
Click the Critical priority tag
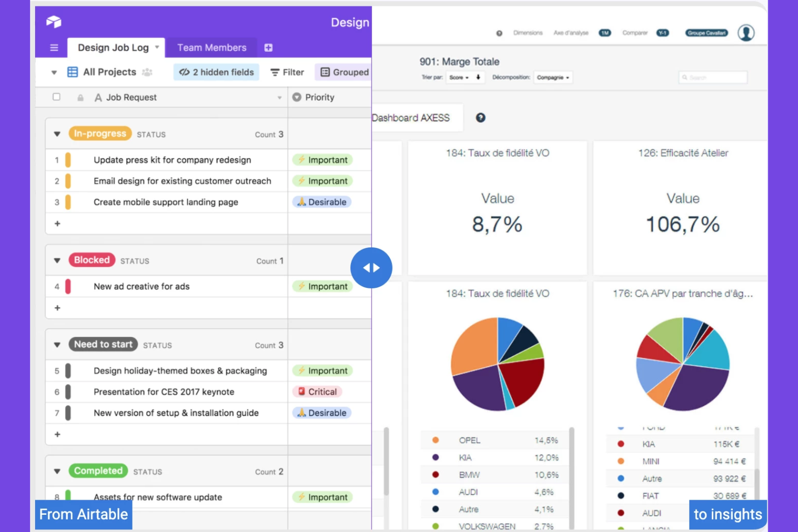(317, 392)
